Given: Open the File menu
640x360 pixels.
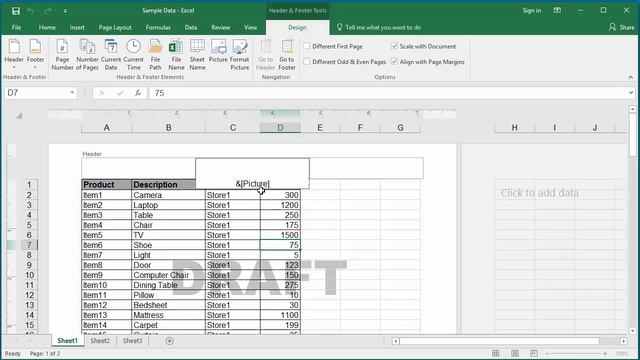Looking at the screenshot, I should click(16, 27).
